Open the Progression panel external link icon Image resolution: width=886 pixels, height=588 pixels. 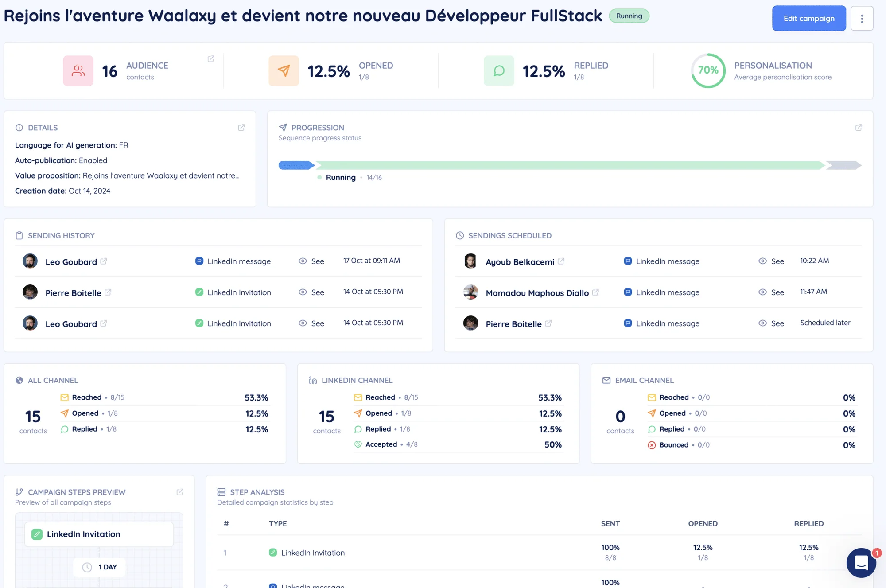[x=859, y=128]
